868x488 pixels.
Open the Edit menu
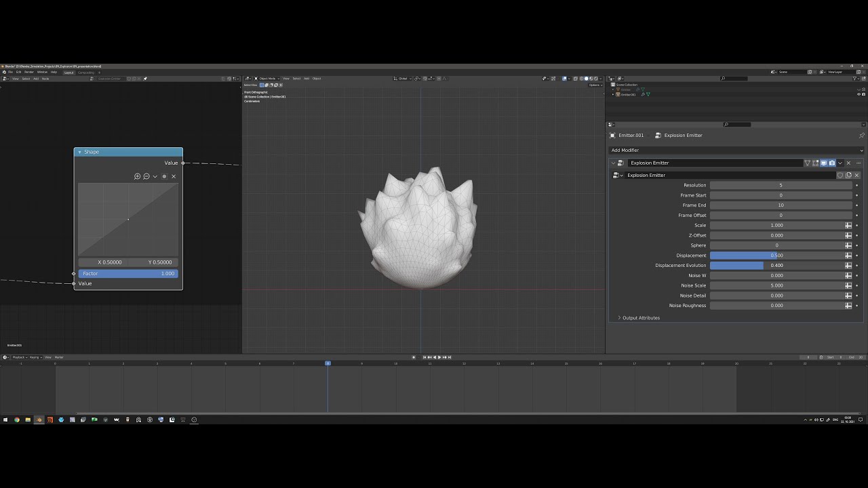pyautogui.click(x=19, y=72)
